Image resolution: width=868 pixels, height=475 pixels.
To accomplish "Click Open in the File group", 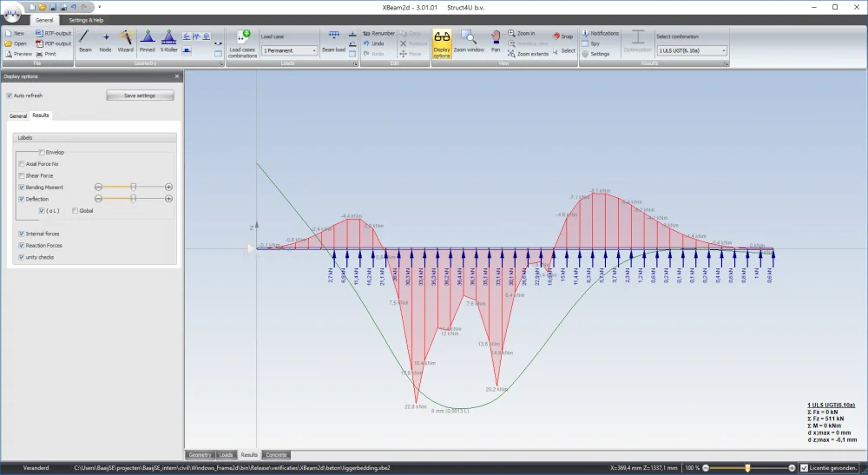I will tap(16, 43).
